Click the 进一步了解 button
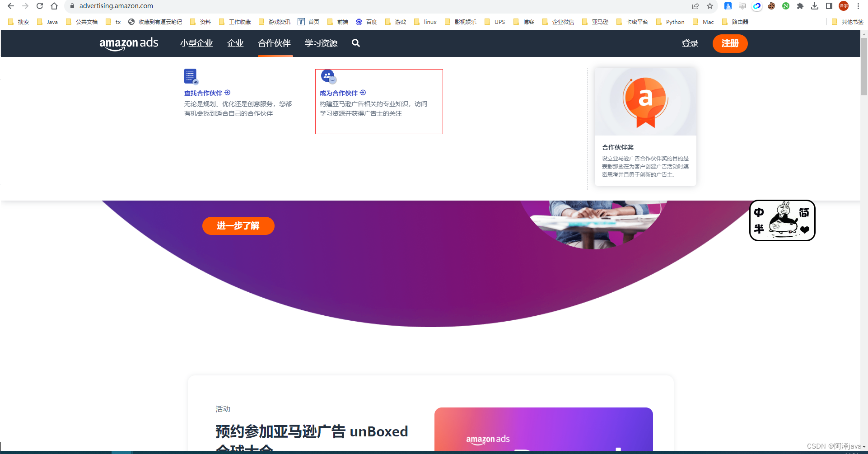 coord(238,226)
